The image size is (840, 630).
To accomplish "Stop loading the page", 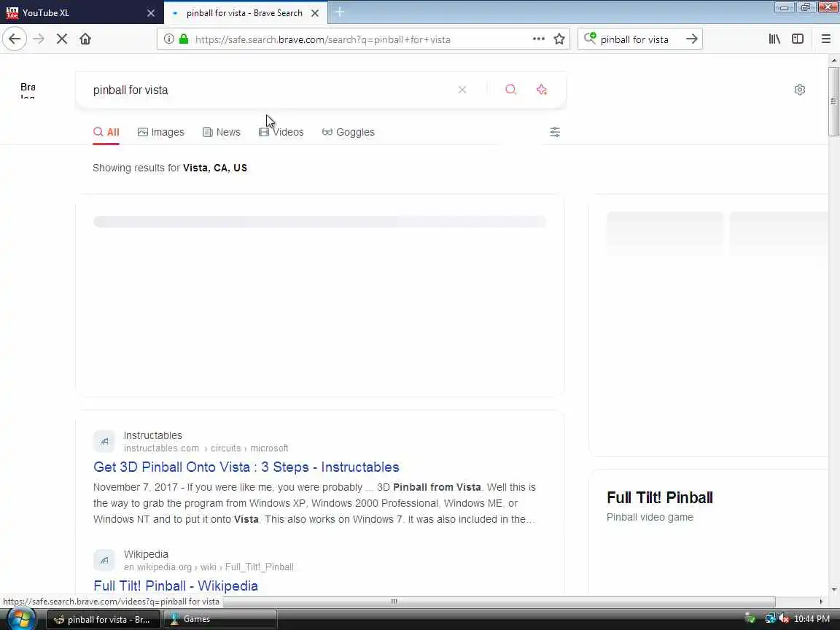I will (61, 39).
